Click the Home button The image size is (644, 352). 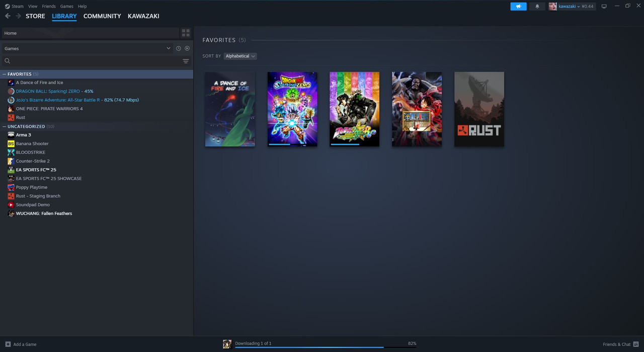pos(90,33)
